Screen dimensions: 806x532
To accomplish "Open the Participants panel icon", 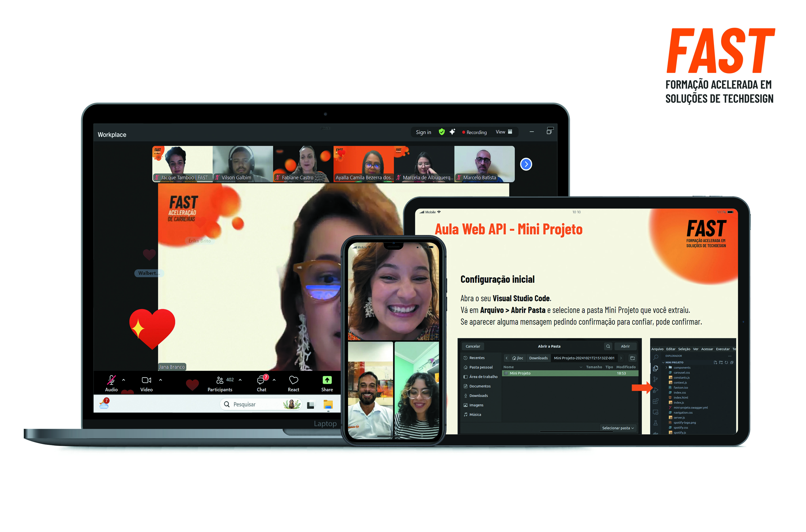I will pyautogui.click(x=220, y=380).
